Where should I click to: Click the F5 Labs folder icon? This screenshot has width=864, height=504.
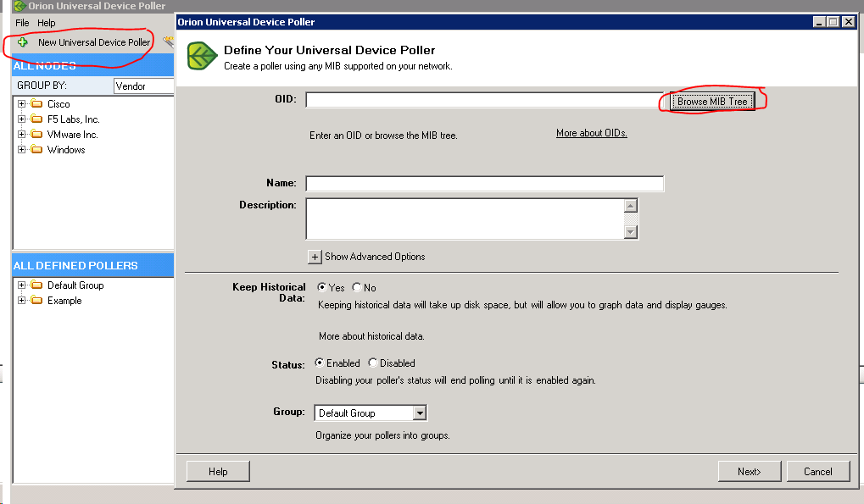click(x=37, y=119)
